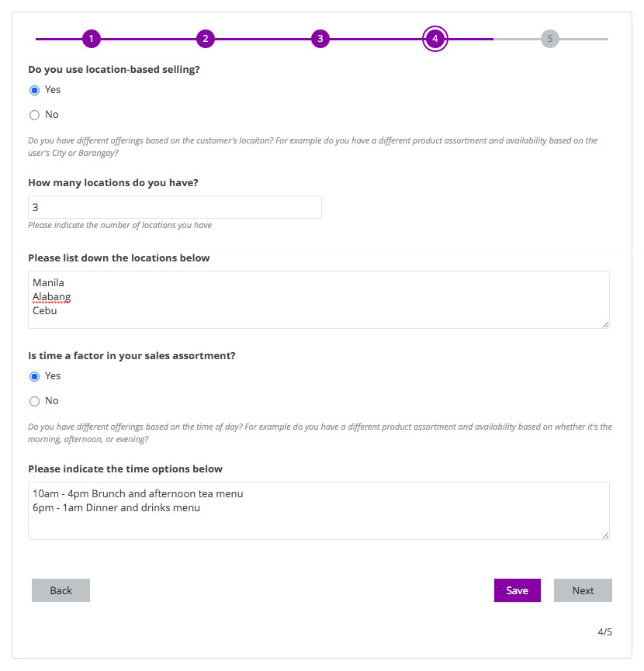Viewport: 644px width, 671px height.
Task: Grab the locations text area resize handle
Action: pos(605,323)
